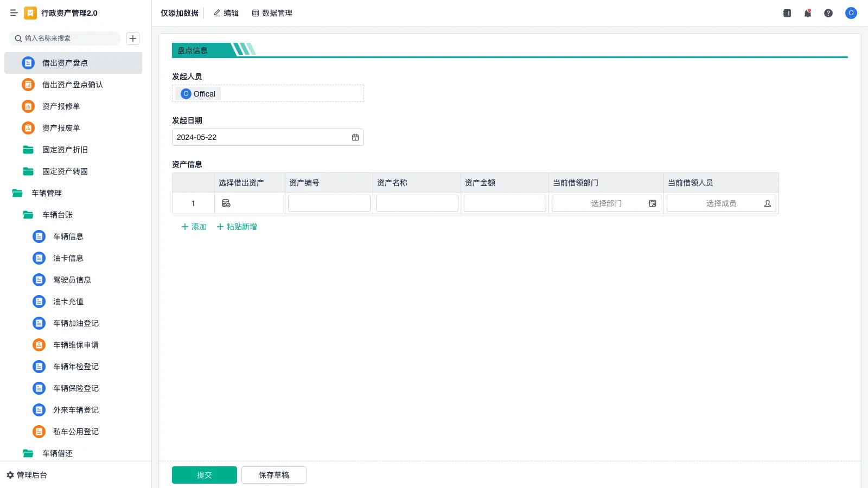The image size is (868, 488).
Task: Click the 私车公用登记 orange icon
Action: coord(39,432)
